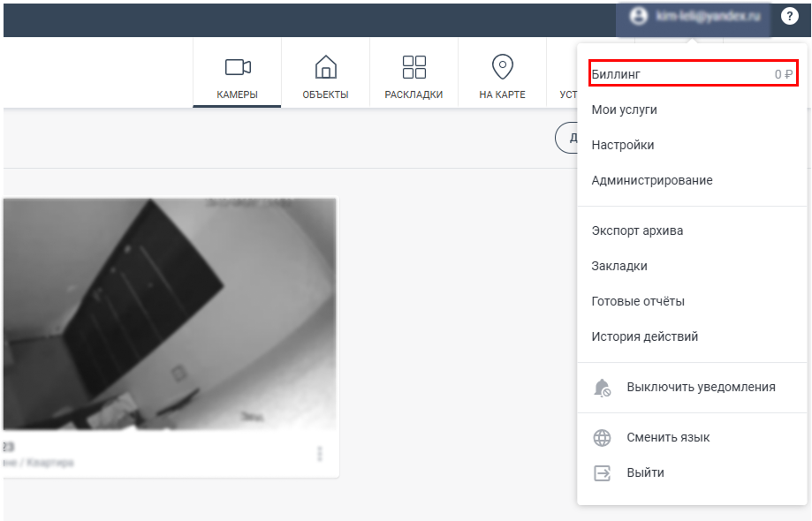
Task: Go to the На карте tab
Action: [503, 73]
